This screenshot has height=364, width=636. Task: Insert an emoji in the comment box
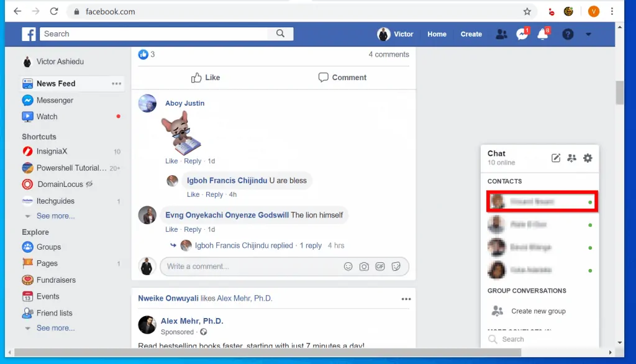point(348,266)
